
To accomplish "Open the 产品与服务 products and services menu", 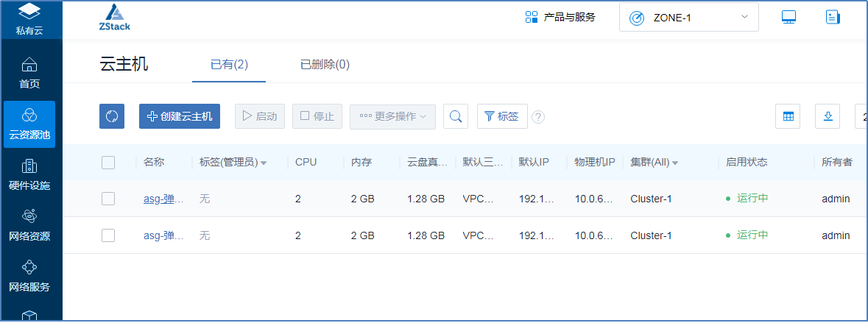I will [x=560, y=17].
